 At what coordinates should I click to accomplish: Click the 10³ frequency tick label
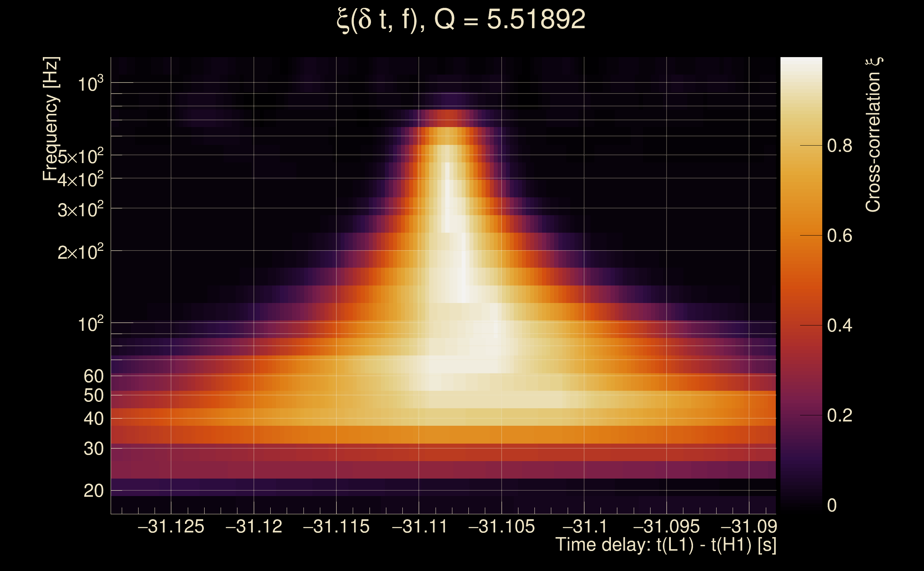[90, 84]
